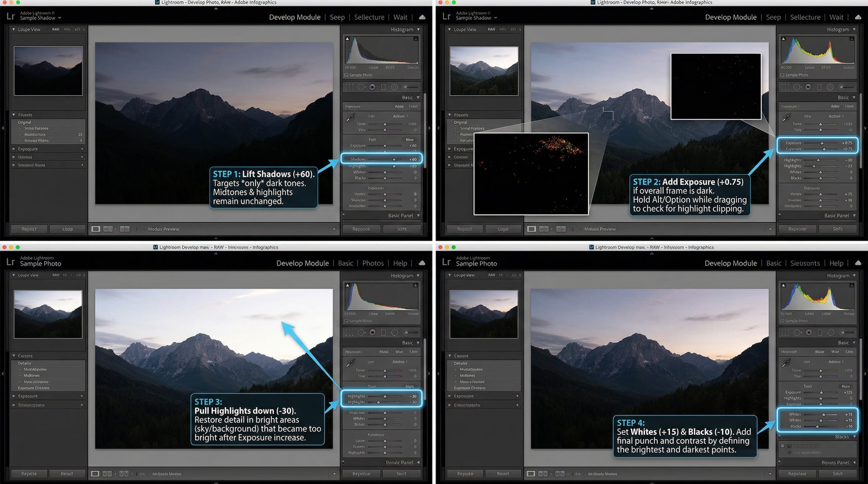Check Sample Photo checkbox in top-left window
The width and height of the screenshot is (868, 484).
[x=346, y=75]
